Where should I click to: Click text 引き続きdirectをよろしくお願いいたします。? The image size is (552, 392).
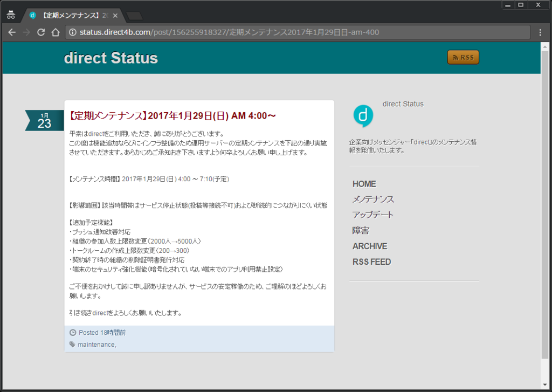(125, 313)
